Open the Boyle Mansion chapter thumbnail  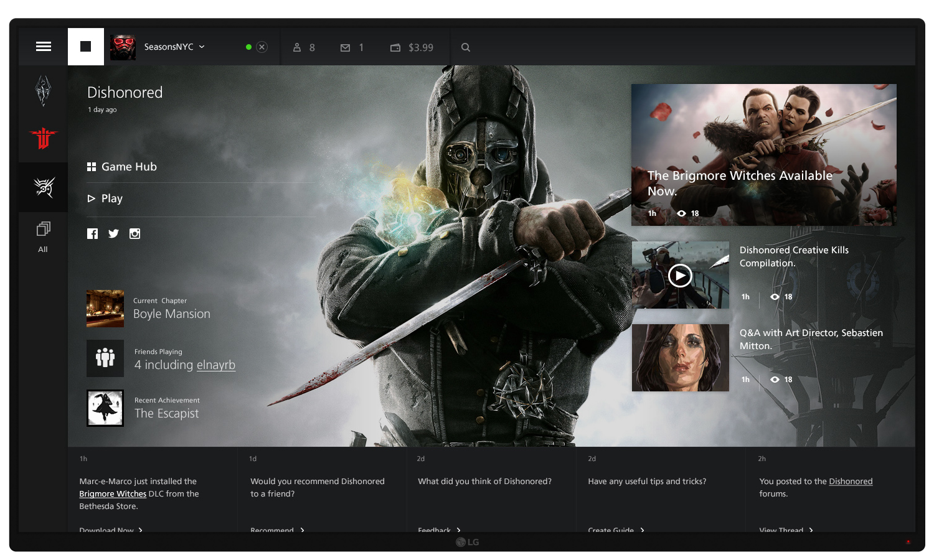pos(105,309)
